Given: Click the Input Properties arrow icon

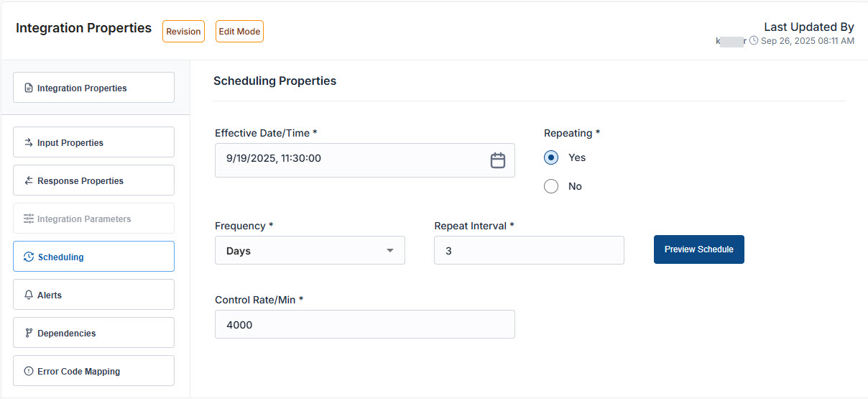Looking at the screenshot, I should pyautogui.click(x=29, y=142).
